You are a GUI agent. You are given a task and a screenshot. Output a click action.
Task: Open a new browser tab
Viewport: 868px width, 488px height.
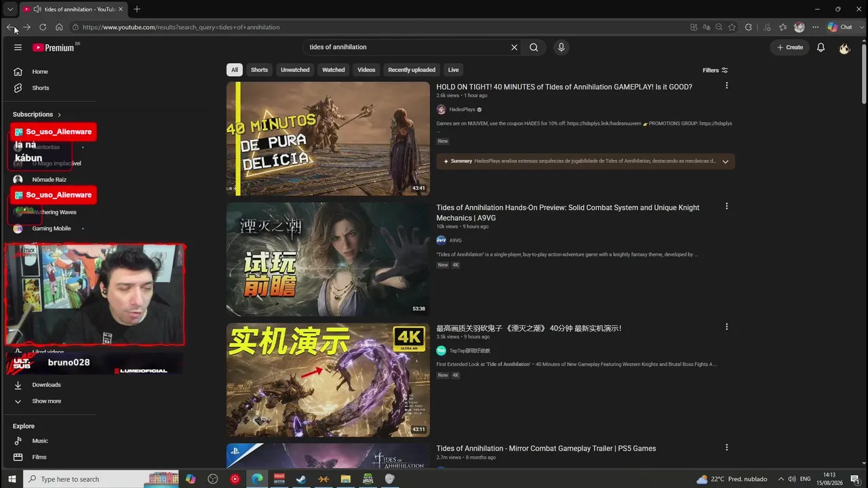tap(137, 9)
